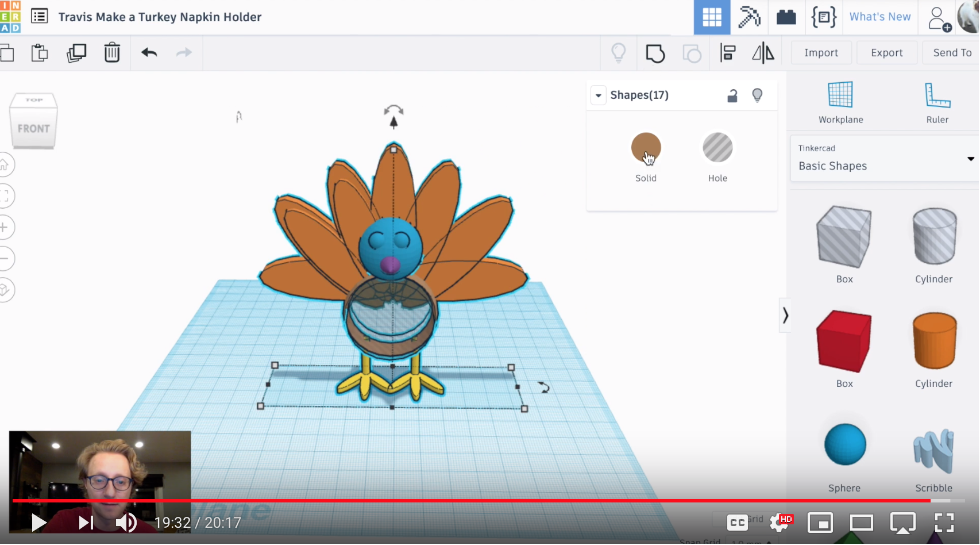Set the turkey shape to Hole

point(717,147)
